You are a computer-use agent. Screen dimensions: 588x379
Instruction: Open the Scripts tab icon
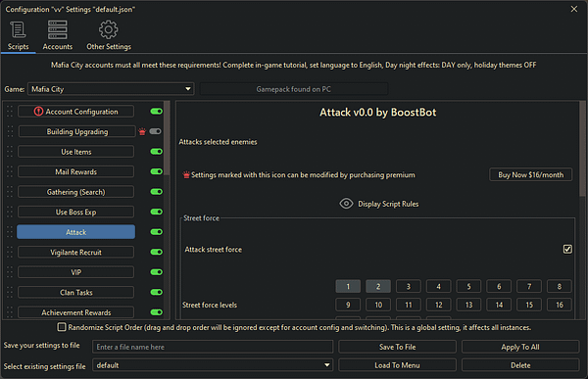tap(18, 30)
